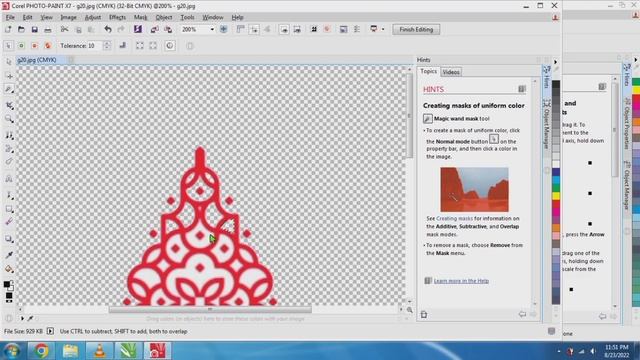Open the Rectangle tool flyout
Image resolution: width=640 pixels, height=360 pixels.
9,209
